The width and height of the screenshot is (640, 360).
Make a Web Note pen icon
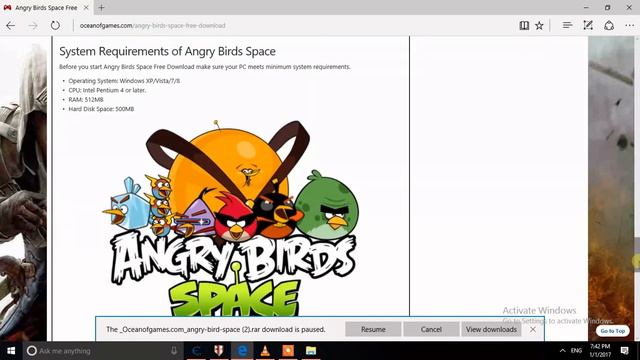click(x=588, y=25)
